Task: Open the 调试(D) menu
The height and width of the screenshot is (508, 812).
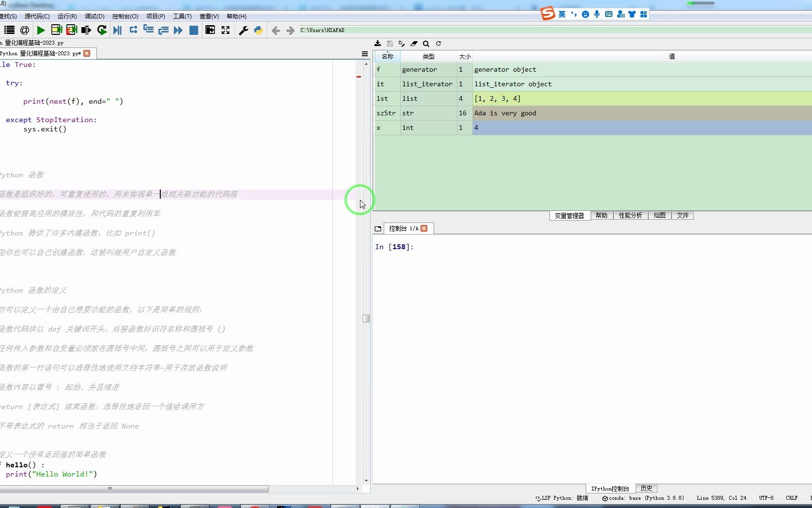Action: [94, 16]
